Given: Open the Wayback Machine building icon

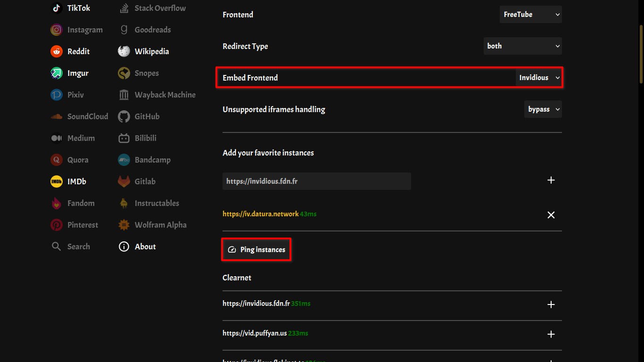Looking at the screenshot, I should click(124, 95).
